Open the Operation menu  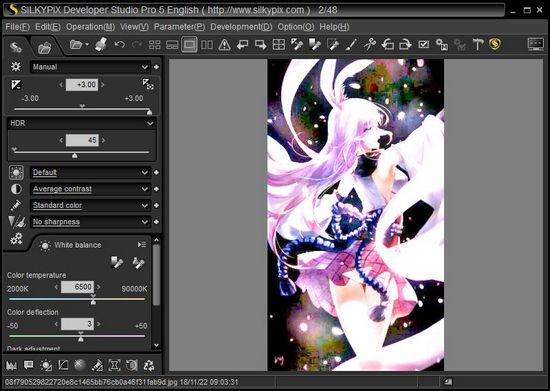90,27
